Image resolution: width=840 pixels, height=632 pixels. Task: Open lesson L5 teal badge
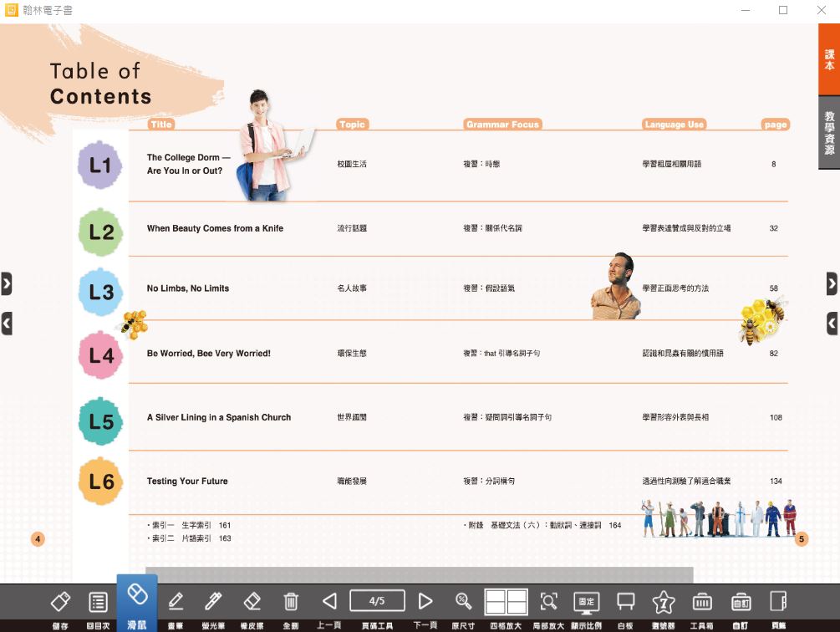[x=100, y=421]
